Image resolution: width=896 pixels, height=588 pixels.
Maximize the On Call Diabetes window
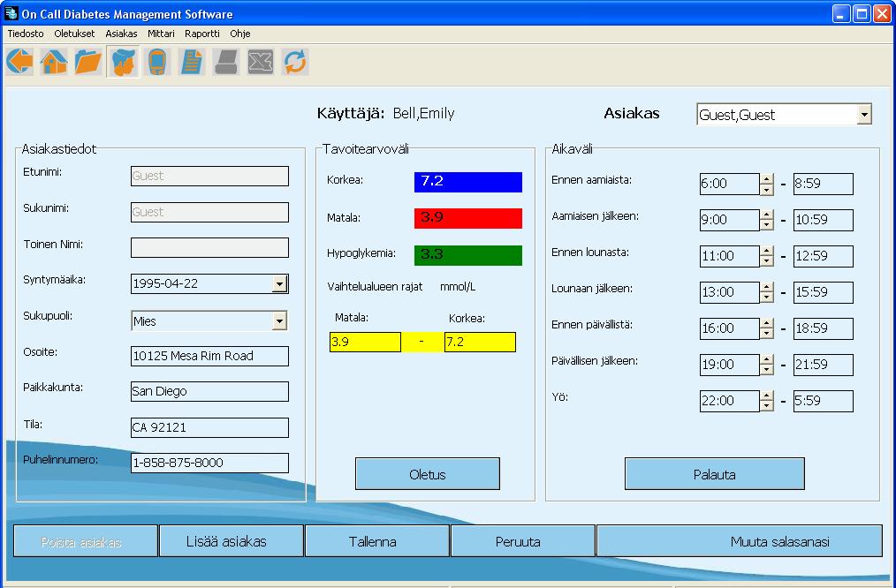(x=862, y=14)
